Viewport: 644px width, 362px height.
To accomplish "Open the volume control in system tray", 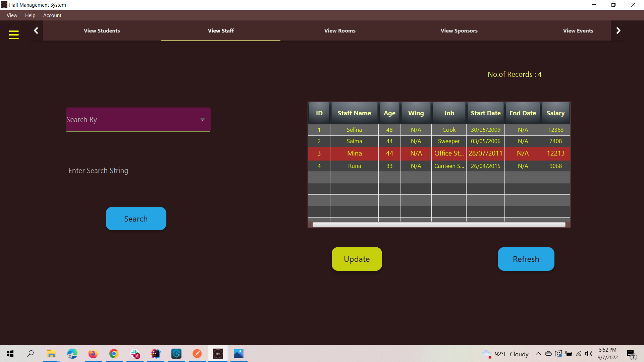I will pyautogui.click(x=589, y=354).
